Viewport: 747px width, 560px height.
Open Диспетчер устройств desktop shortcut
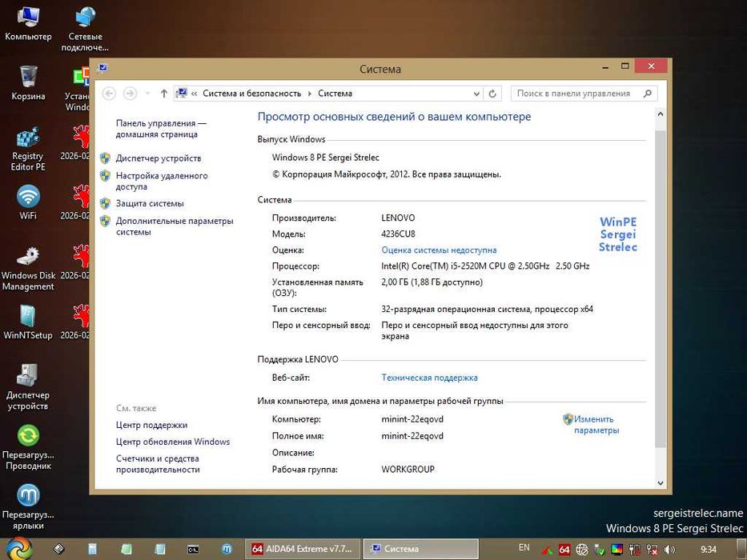point(28,387)
